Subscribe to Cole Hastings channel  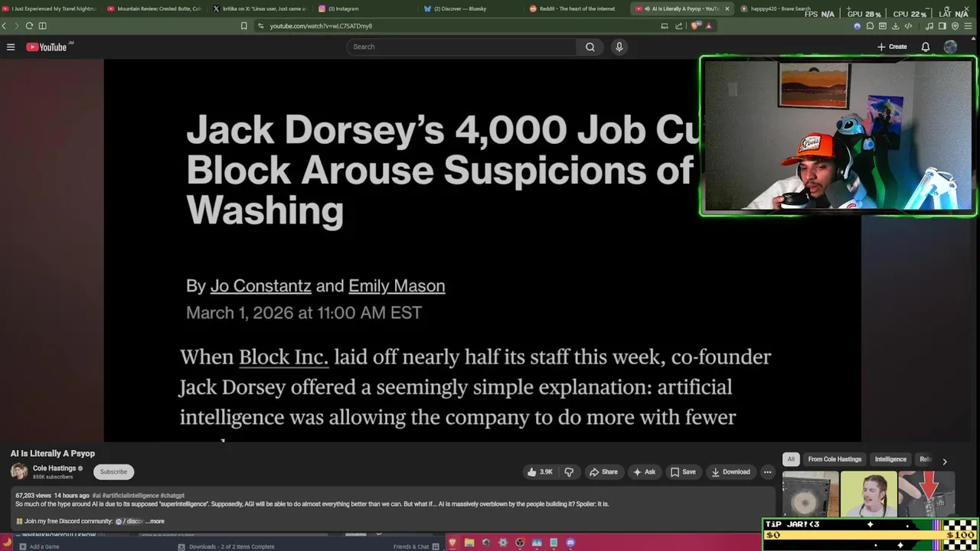pos(113,471)
